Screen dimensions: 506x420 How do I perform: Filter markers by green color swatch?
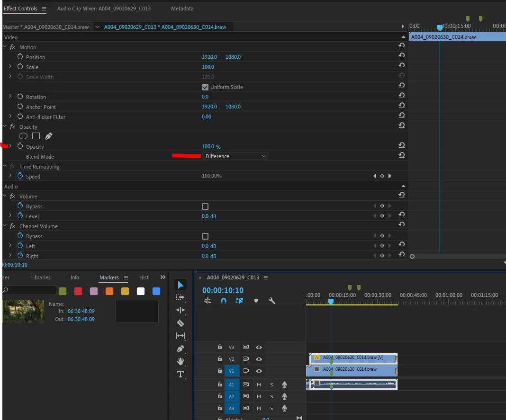(x=63, y=291)
